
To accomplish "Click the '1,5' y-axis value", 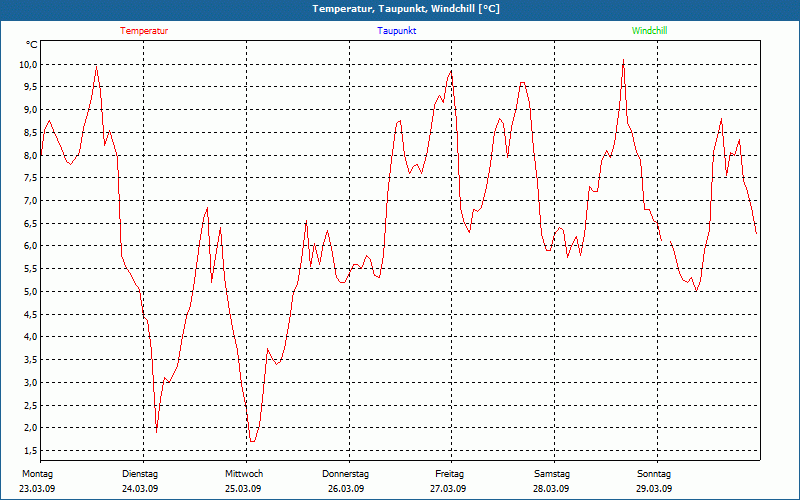I will click(31, 450).
